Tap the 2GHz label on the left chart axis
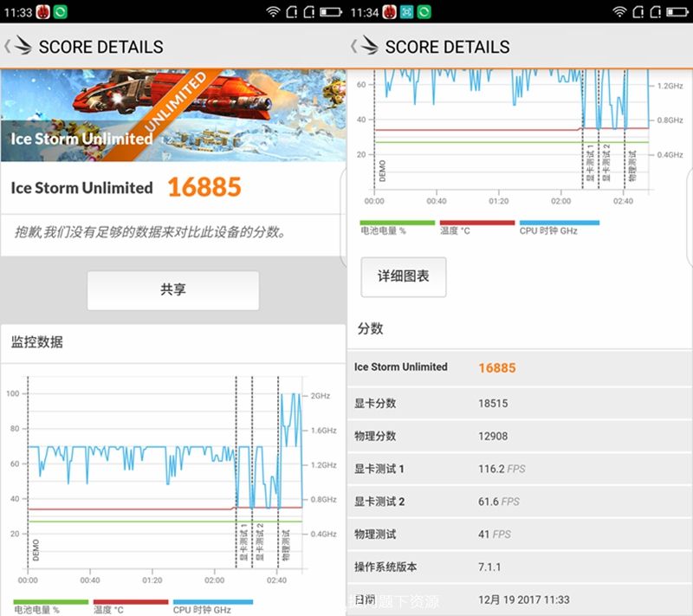Screen dimensions: 693x616 pos(320,395)
